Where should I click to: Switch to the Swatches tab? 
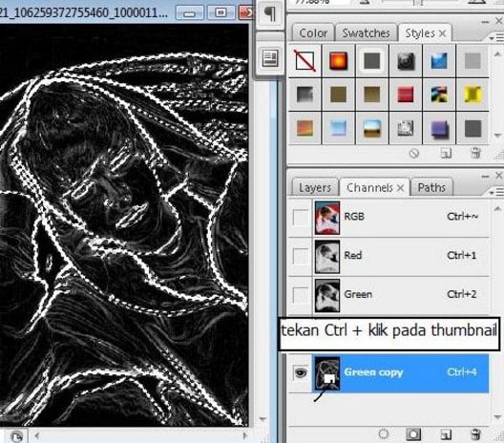pyautogui.click(x=366, y=33)
